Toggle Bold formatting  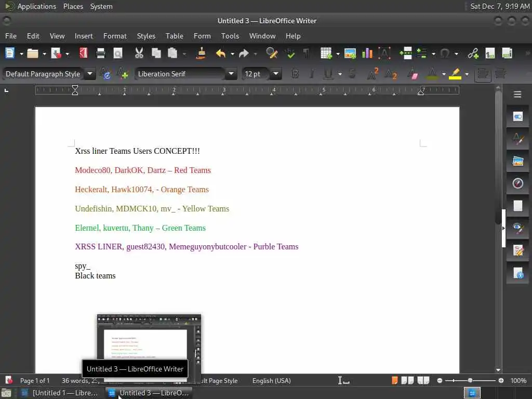[x=295, y=74]
